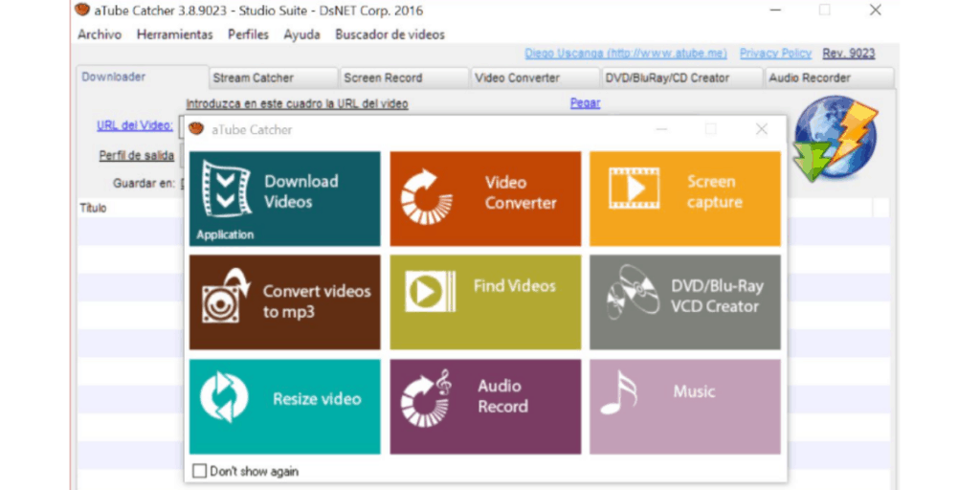Click the Screen capture film-play icon
The image size is (980, 490).
(634, 189)
